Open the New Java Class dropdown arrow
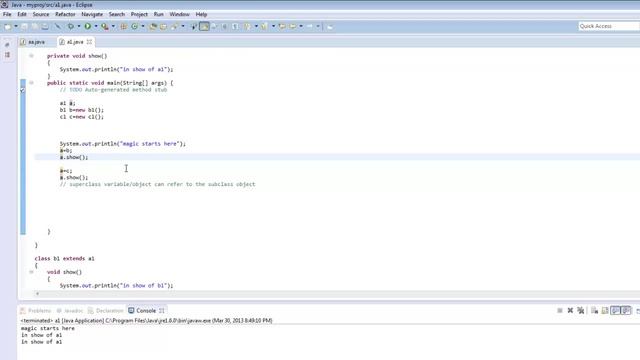 142,27
